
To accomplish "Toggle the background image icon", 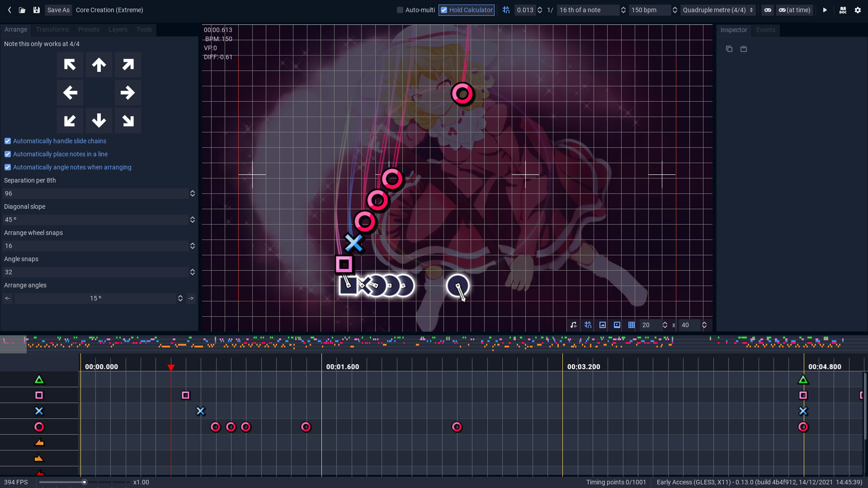I will pyautogui.click(x=603, y=325).
